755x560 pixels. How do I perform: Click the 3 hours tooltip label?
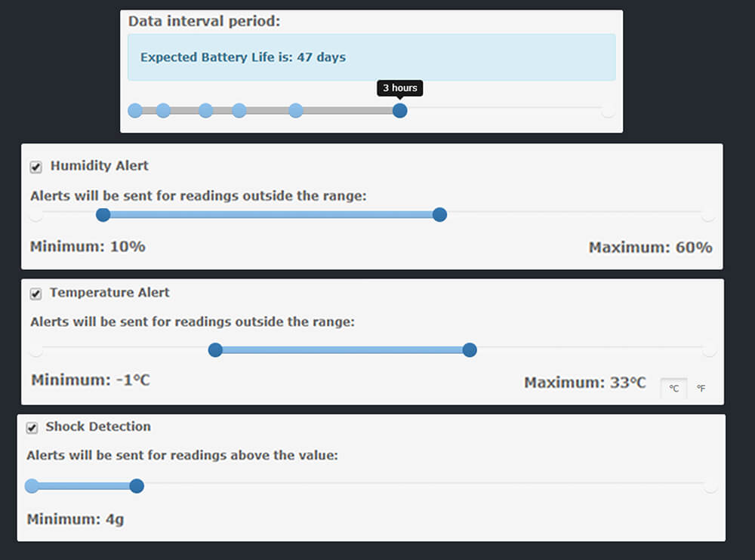click(399, 88)
